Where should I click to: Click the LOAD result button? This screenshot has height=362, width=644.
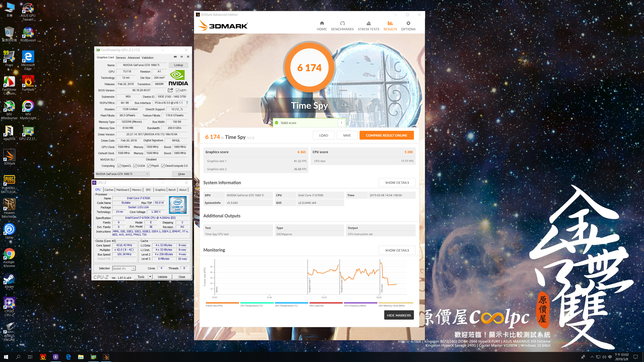[324, 135]
